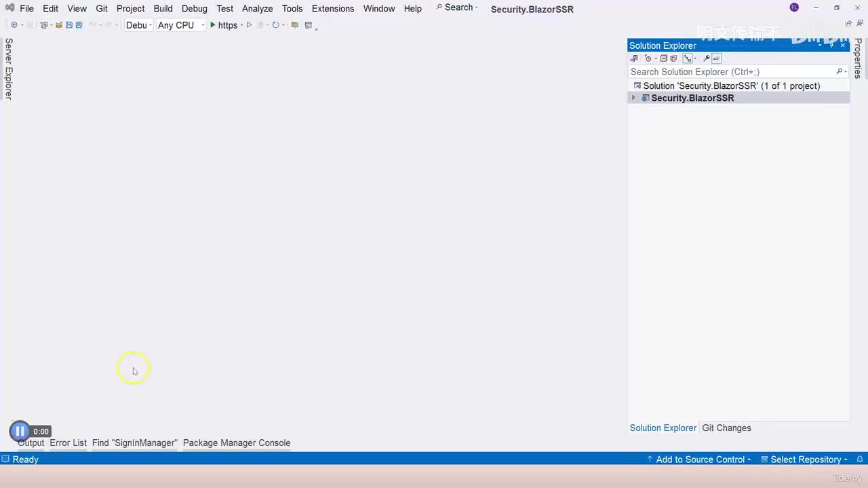Image resolution: width=868 pixels, height=488 pixels.
Task: Click the hot reload restart icon
Action: click(275, 25)
